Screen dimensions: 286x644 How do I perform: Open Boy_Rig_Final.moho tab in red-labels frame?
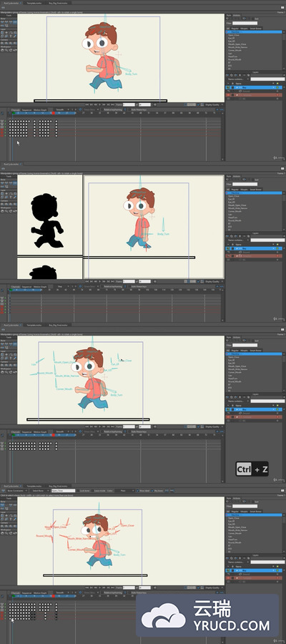(58, 485)
